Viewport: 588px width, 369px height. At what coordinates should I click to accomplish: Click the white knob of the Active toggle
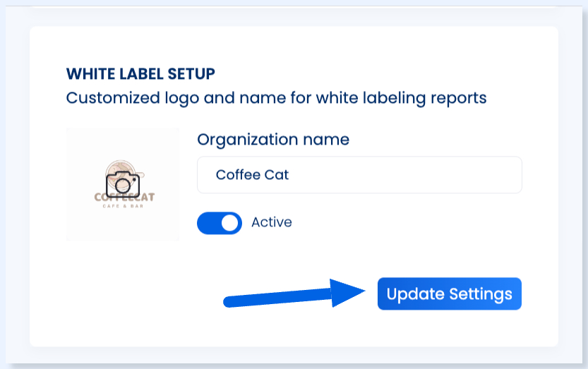pos(229,223)
